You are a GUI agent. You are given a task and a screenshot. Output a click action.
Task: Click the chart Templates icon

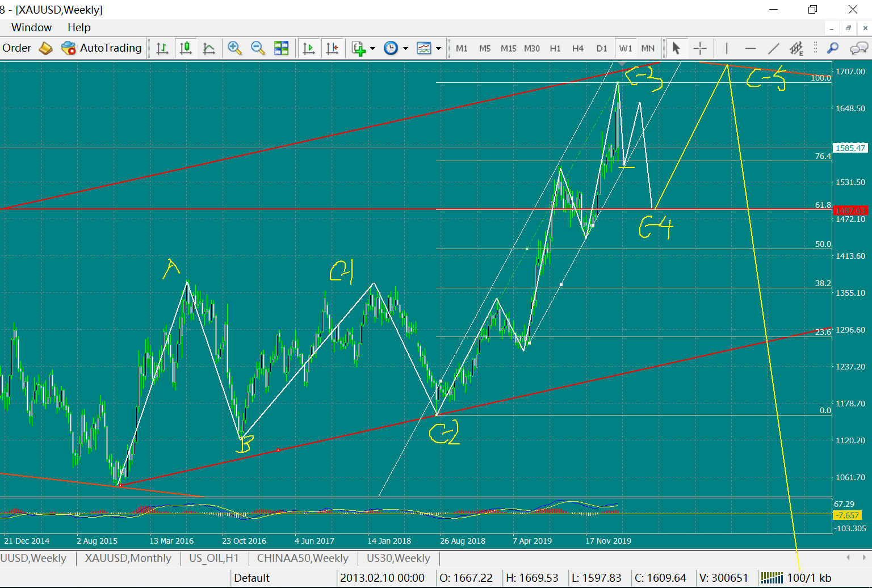[x=424, y=48]
